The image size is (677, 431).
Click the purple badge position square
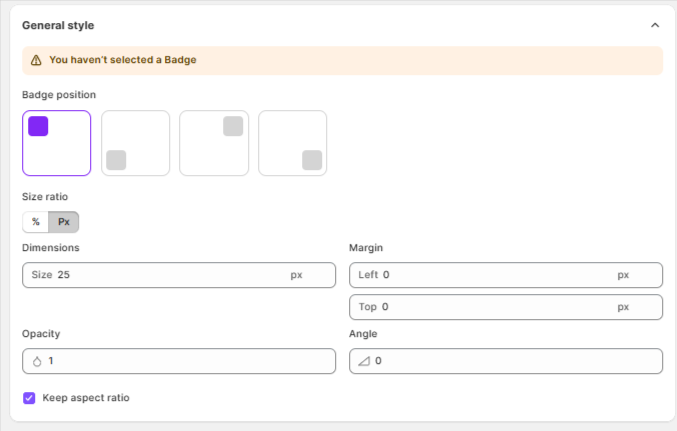[38, 126]
